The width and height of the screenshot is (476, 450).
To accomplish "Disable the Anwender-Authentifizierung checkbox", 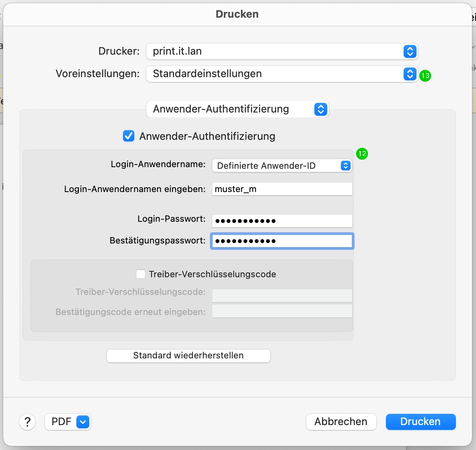I will click(x=129, y=136).
